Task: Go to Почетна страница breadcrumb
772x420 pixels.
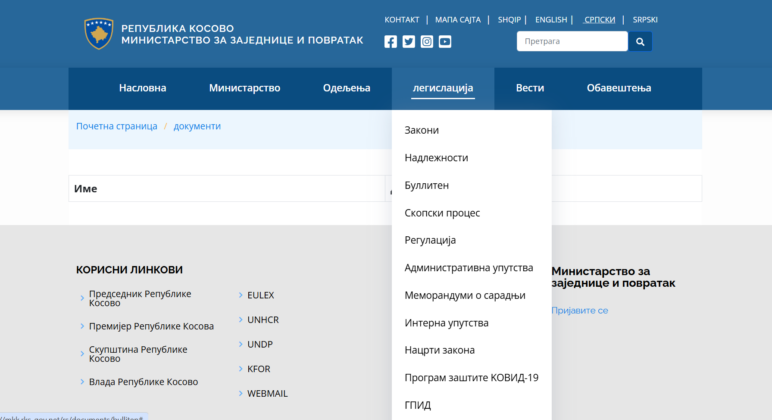Action: coord(117,126)
